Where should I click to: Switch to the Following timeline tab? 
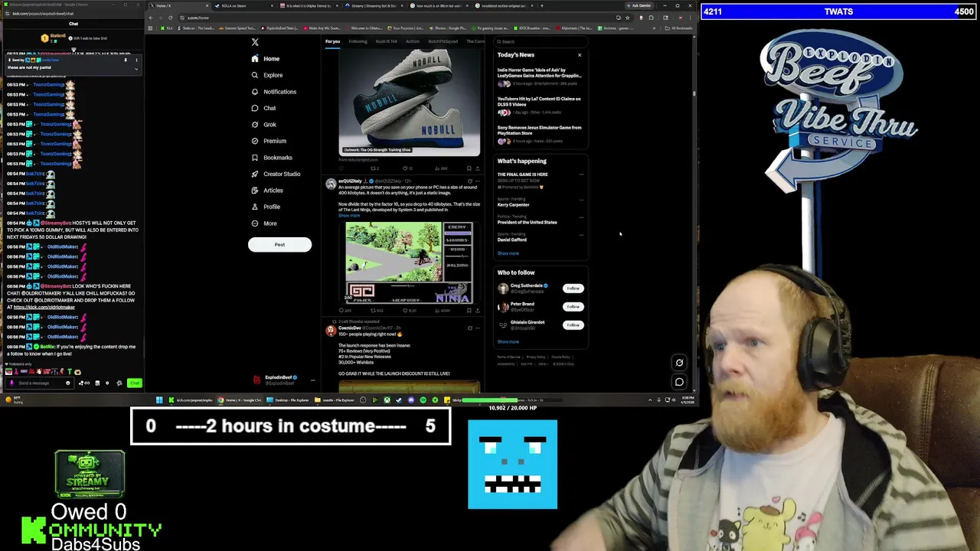click(358, 41)
